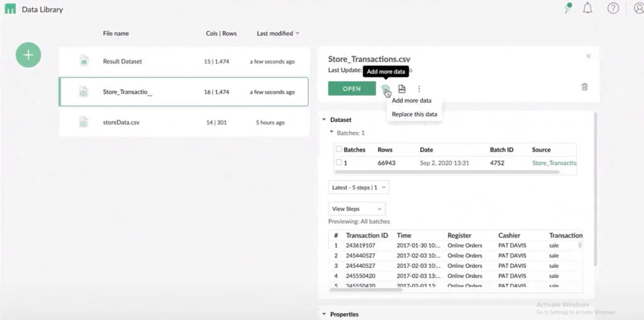The height and width of the screenshot is (320, 644).
Task: Click the preview table horizontal scrollbar
Action: point(367,290)
